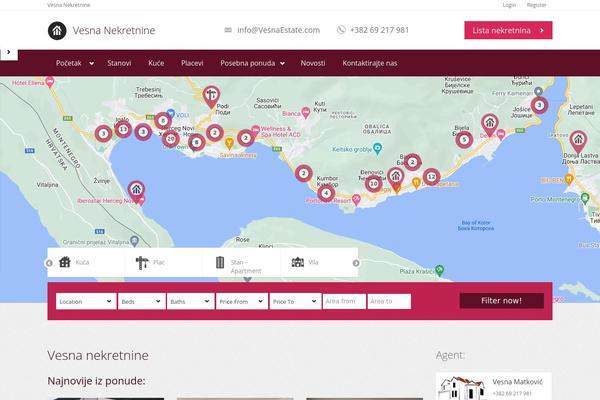The width and height of the screenshot is (600, 400).
Task: Open the Beds dropdown
Action: tap(142, 301)
